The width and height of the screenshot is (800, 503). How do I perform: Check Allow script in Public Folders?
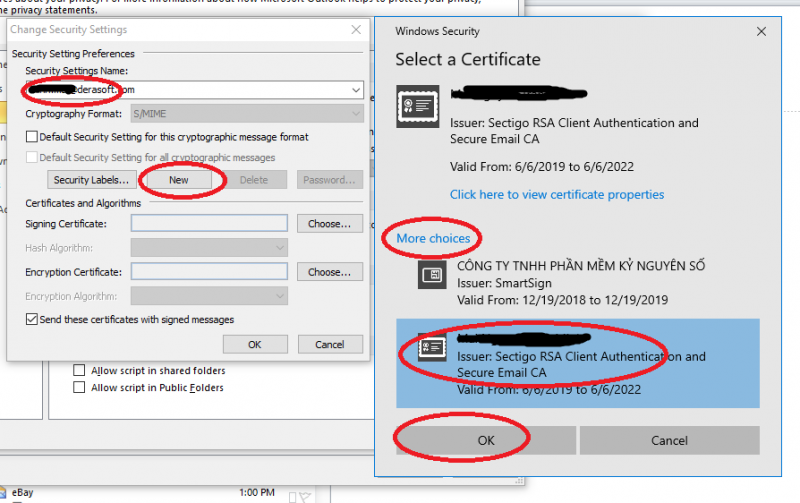80,387
